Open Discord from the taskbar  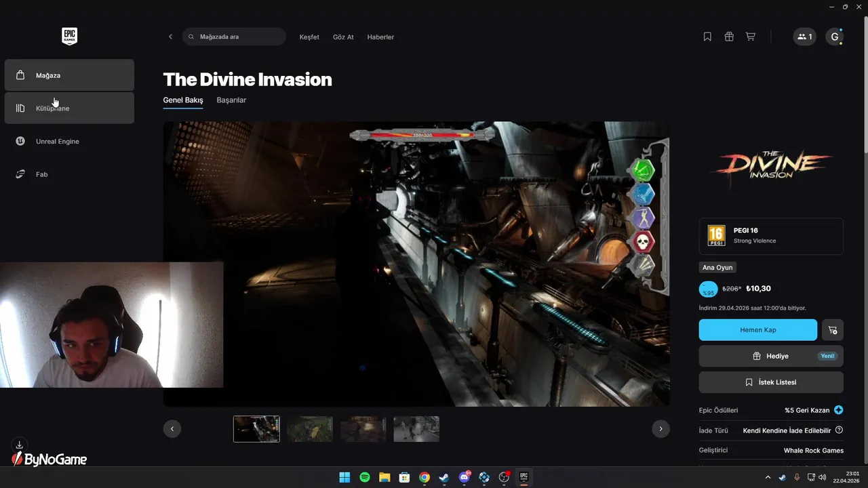[465, 477]
